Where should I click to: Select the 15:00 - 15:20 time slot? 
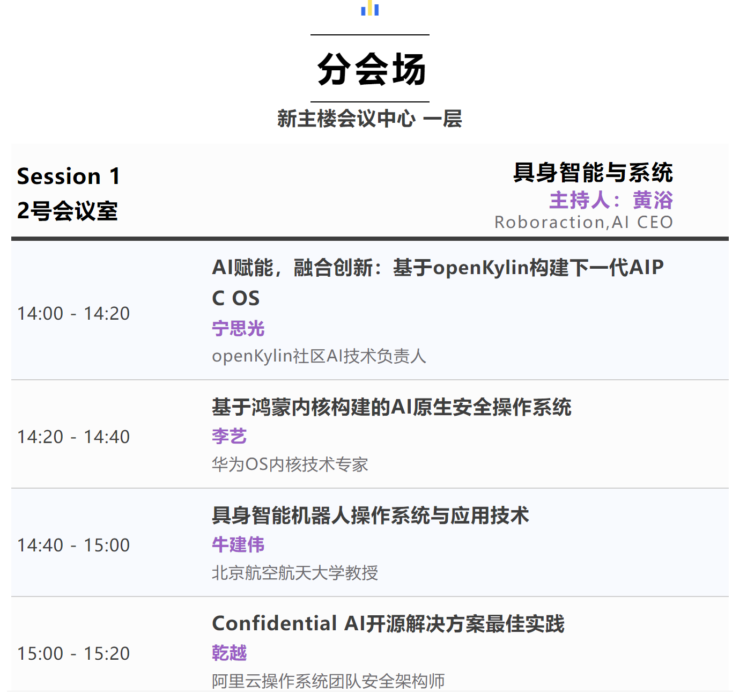[x=73, y=653]
